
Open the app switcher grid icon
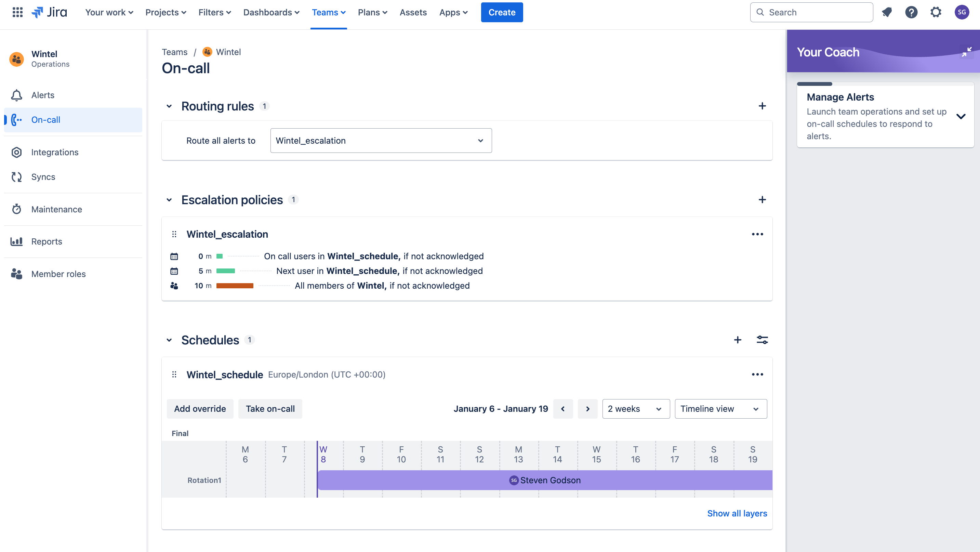17,12
